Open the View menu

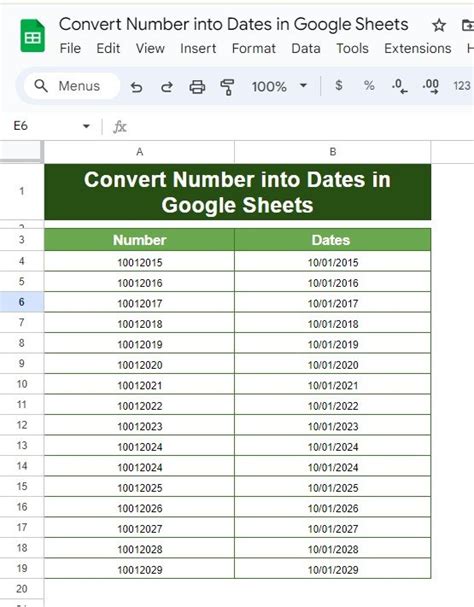150,48
